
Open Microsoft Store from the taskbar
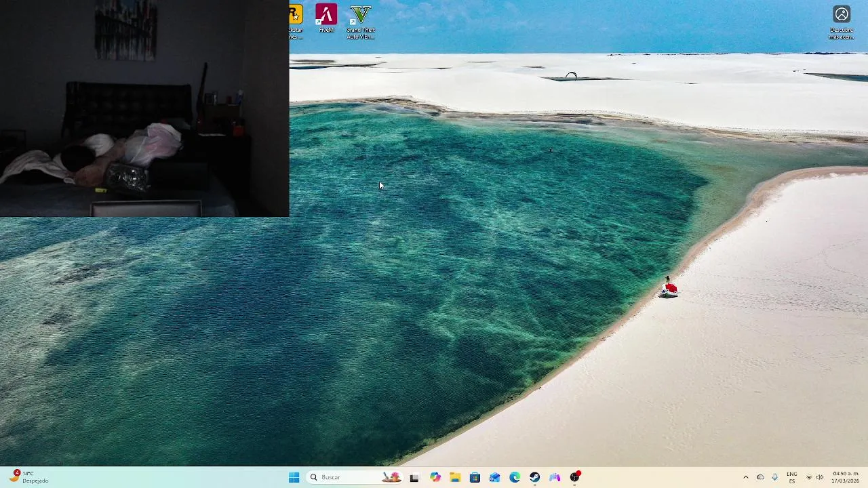[x=475, y=477]
